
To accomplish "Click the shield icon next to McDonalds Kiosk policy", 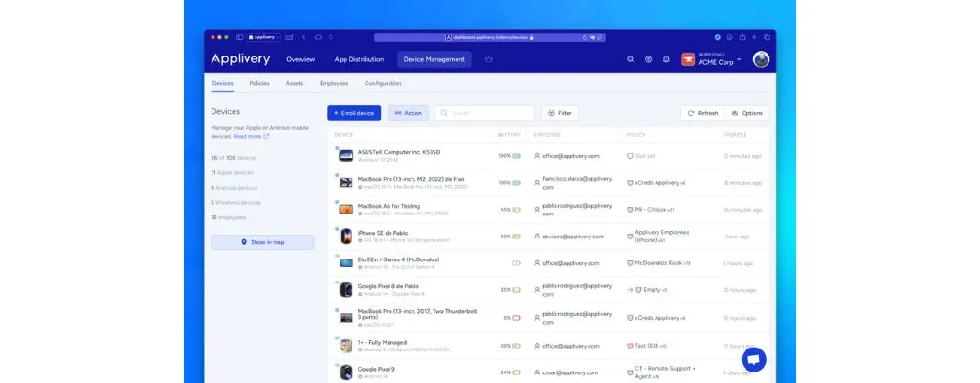I will [x=630, y=263].
